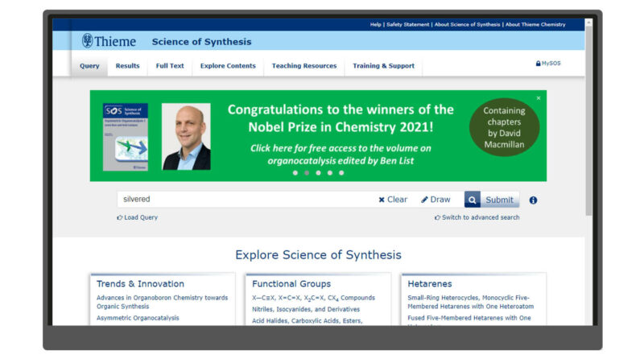Image resolution: width=644 pixels, height=359 pixels.
Task: Click the 'Science of Synthesis' header title
Action: click(201, 42)
